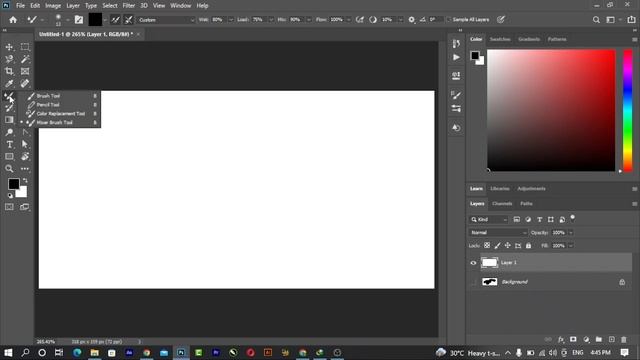Toggle lock all padlock icon
Screen dimensions: 640x360
pyautogui.click(x=529, y=246)
